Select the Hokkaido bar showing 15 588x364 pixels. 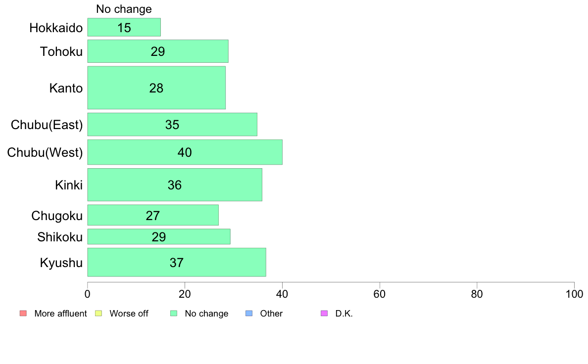[x=124, y=27]
